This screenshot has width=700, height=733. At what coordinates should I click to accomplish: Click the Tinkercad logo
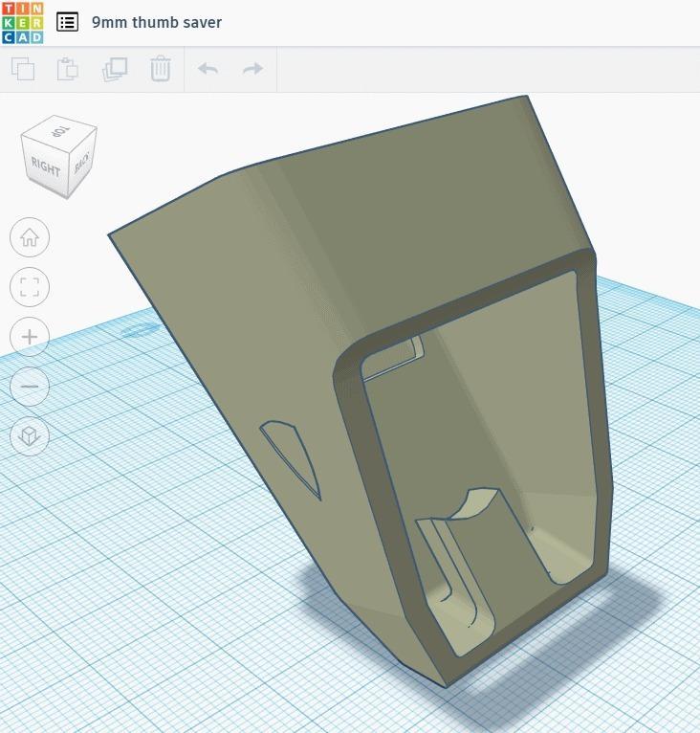point(22,22)
